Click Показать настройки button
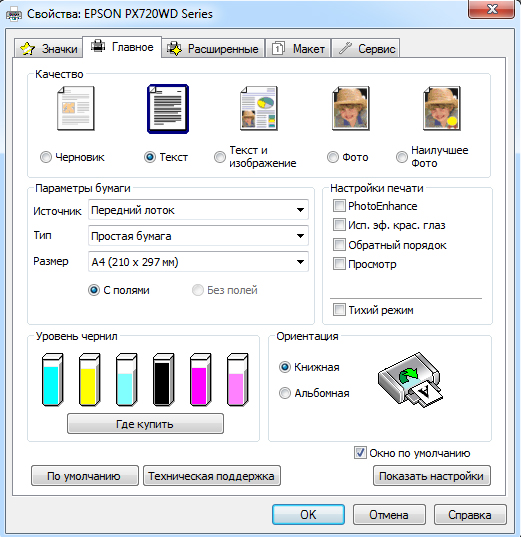The image size is (521, 537). tap(432, 476)
